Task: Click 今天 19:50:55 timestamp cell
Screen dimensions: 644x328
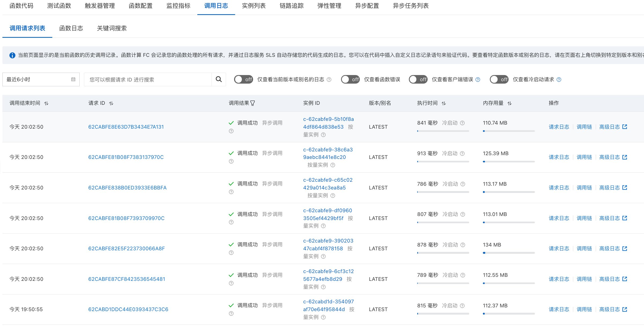Action: click(x=26, y=309)
